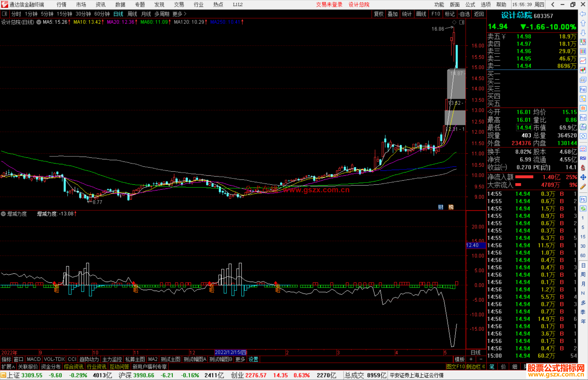Click the 画线 drawing button

tap(421, 14)
